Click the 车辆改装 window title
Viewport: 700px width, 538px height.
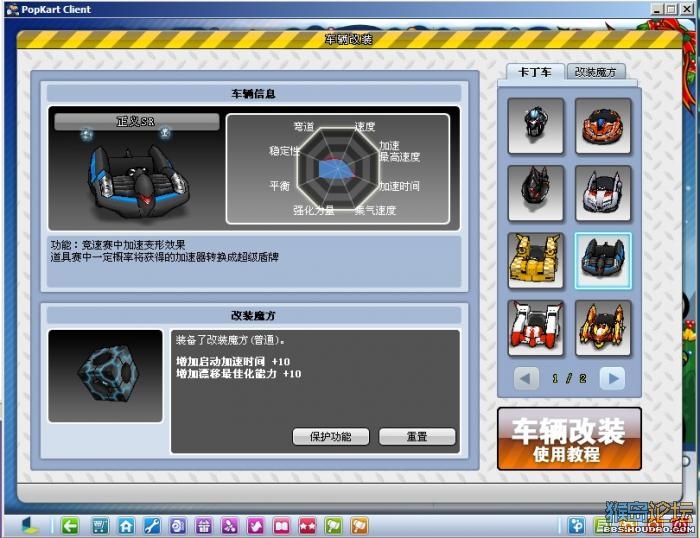349,39
